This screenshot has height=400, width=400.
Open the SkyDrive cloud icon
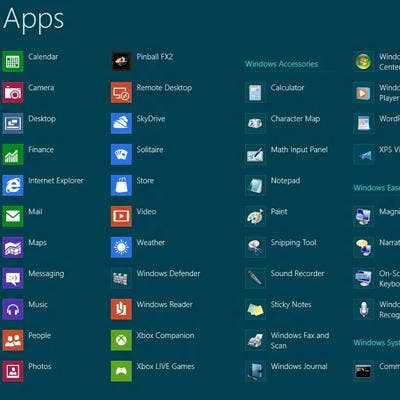(121, 123)
